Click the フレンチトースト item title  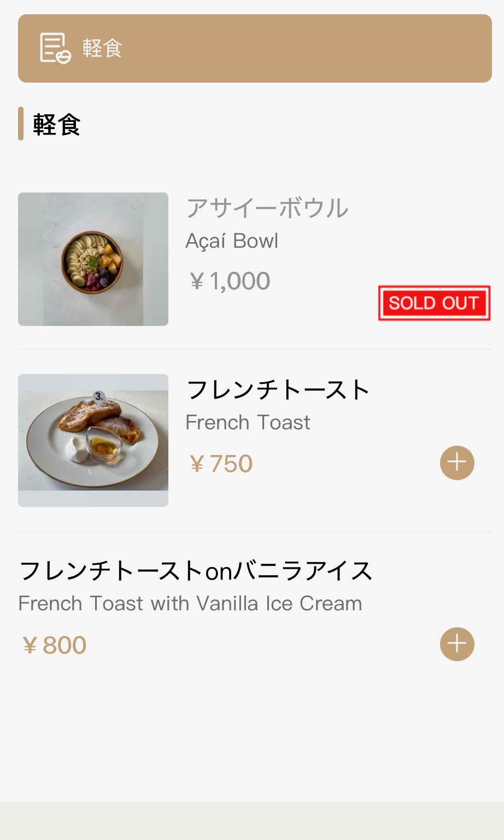(x=278, y=390)
